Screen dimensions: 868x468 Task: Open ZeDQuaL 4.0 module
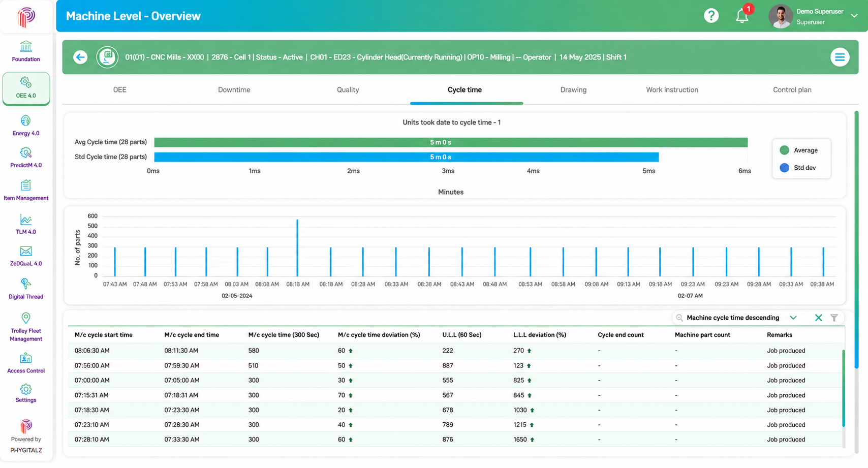26,256
